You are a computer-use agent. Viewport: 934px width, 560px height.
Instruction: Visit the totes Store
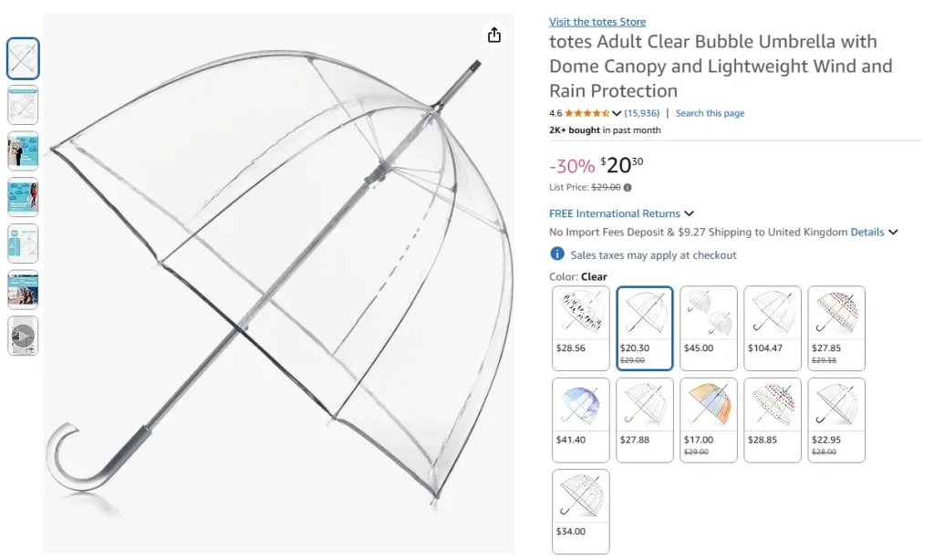tap(597, 21)
